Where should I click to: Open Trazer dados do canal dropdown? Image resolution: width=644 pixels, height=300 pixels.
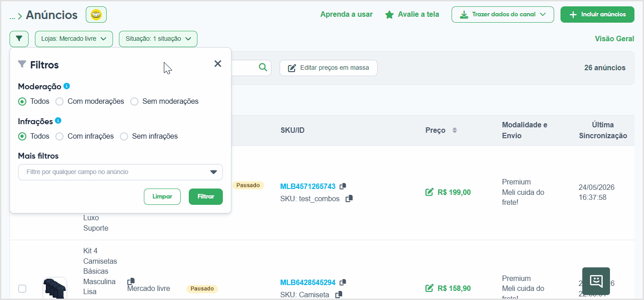pyautogui.click(x=503, y=15)
